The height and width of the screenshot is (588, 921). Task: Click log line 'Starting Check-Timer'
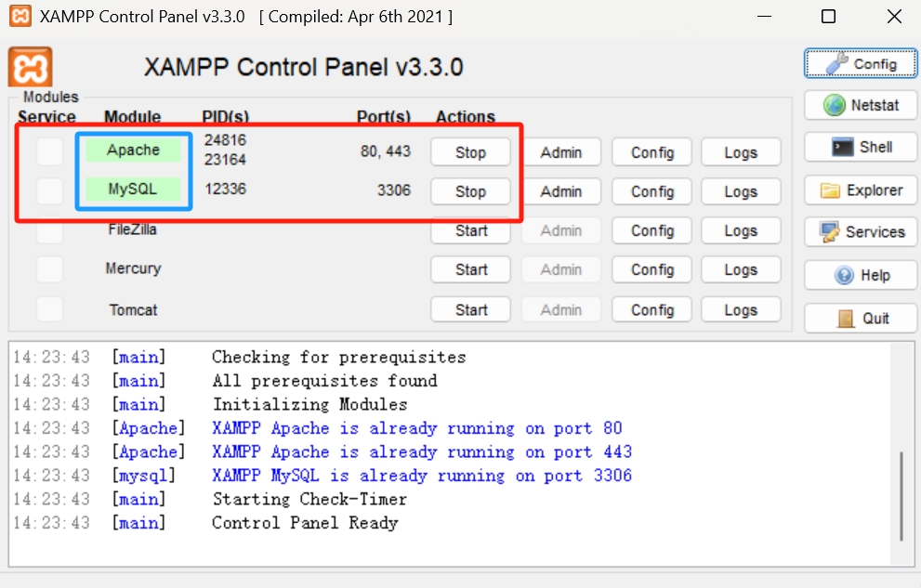(x=309, y=500)
